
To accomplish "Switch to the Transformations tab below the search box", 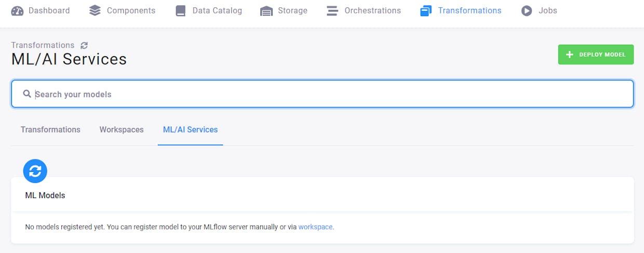I will point(50,129).
